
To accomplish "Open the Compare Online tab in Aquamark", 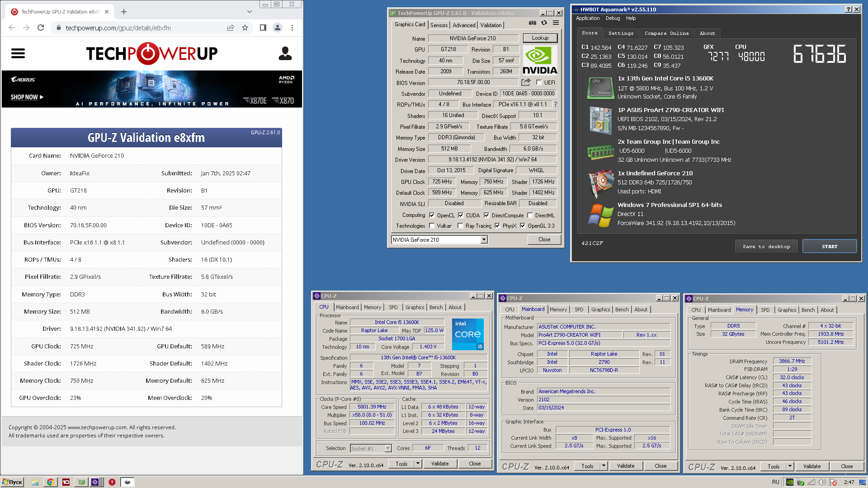I will click(x=666, y=33).
